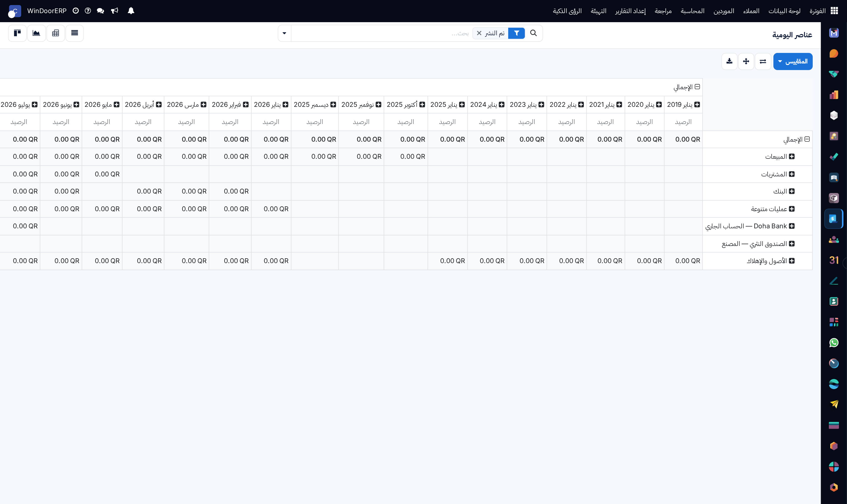Click the WinDoorERP company name
Image resolution: width=847 pixels, height=504 pixels.
point(47,11)
